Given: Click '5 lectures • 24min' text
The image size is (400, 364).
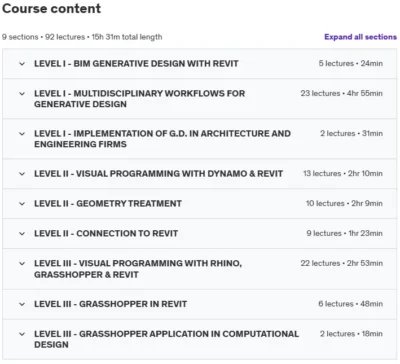Looking at the screenshot, I should (x=350, y=63).
